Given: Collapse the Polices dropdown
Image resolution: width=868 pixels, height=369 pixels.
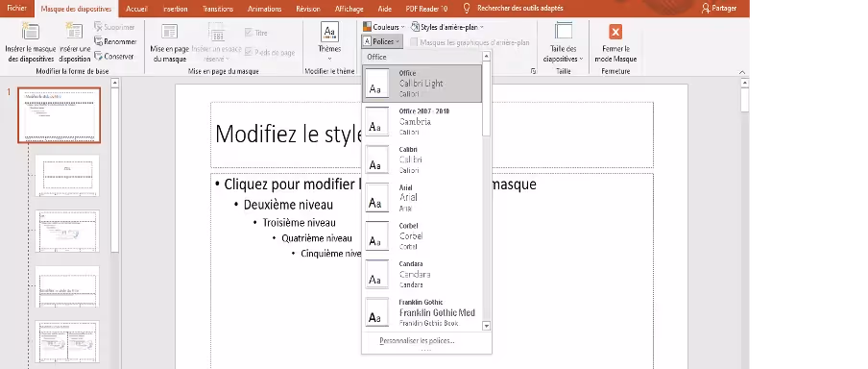Looking at the screenshot, I should (x=382, y=41).
